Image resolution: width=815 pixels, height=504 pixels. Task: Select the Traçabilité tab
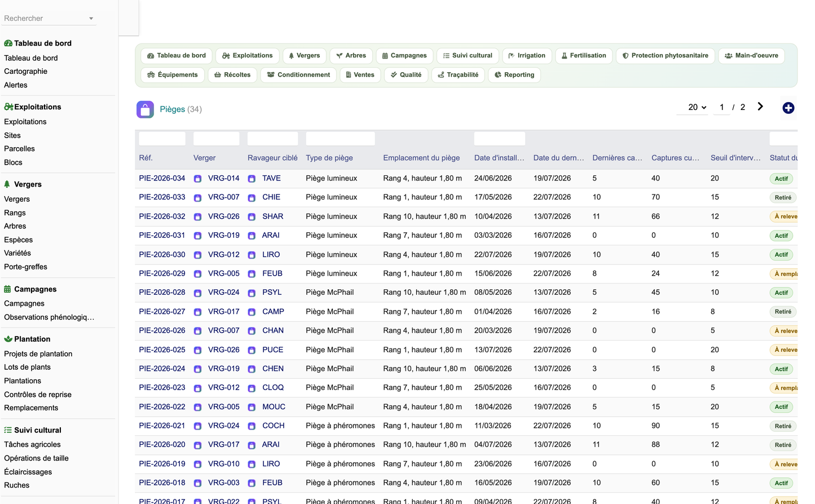(x=458, y=75)
